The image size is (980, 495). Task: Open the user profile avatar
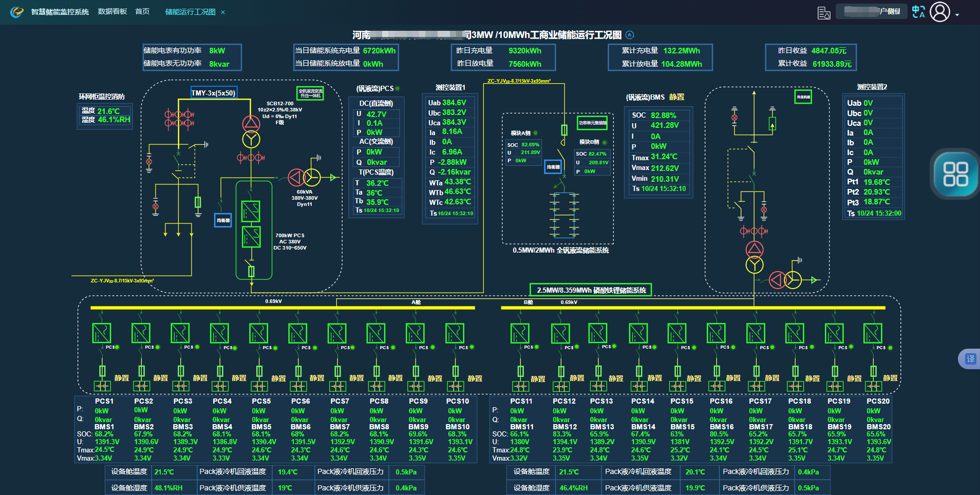[x=940, y=12]
